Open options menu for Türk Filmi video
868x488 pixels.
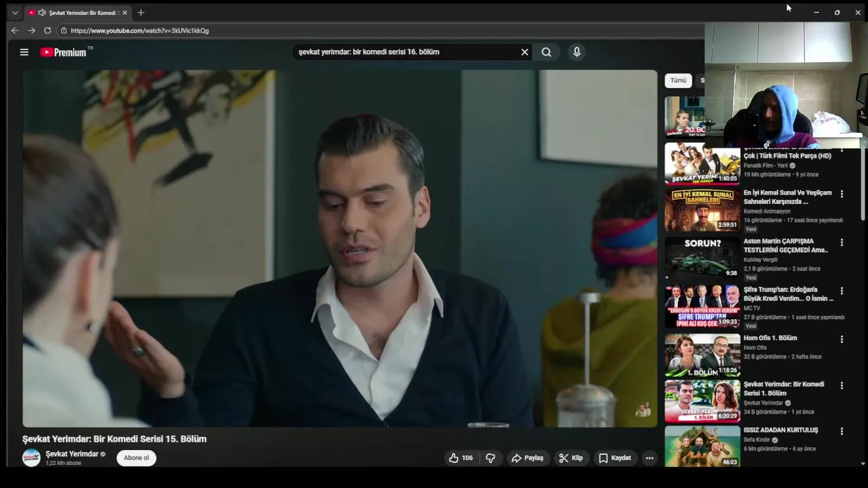(x=842, y=149)
